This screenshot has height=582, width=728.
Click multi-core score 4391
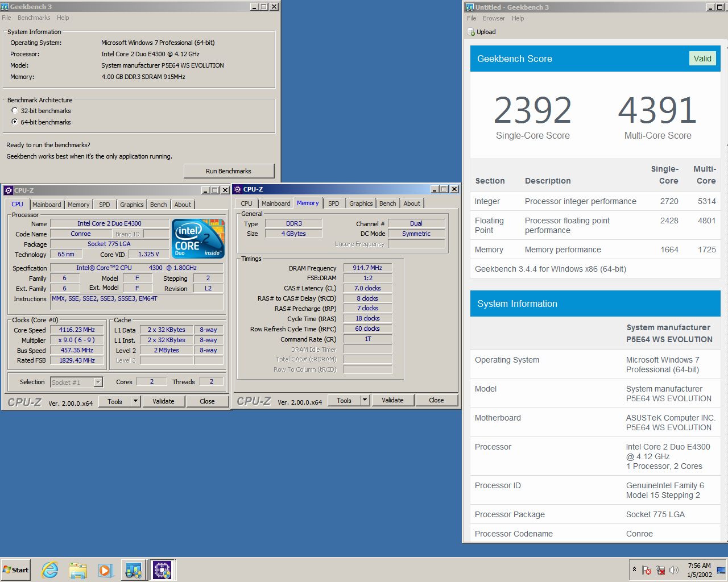click(x=657, y=110)
